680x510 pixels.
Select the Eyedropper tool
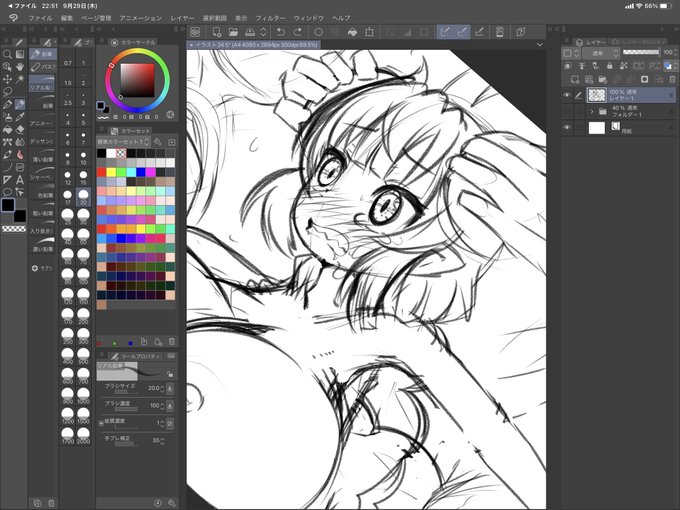(20, 117)
